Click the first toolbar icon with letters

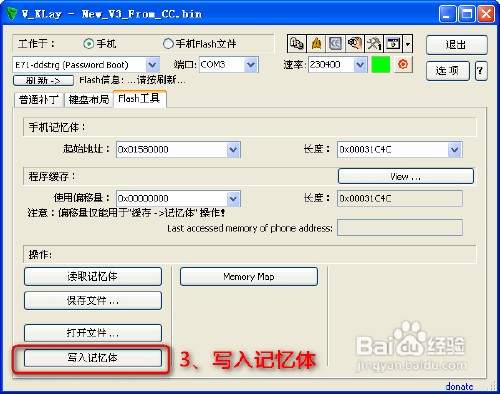pos(297,44)
